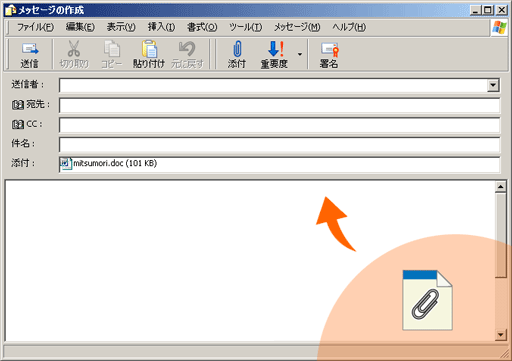Open the ツール(T) menu
Image resolution: width=512 pixels, height=361 pixels.
click(245, 27)
